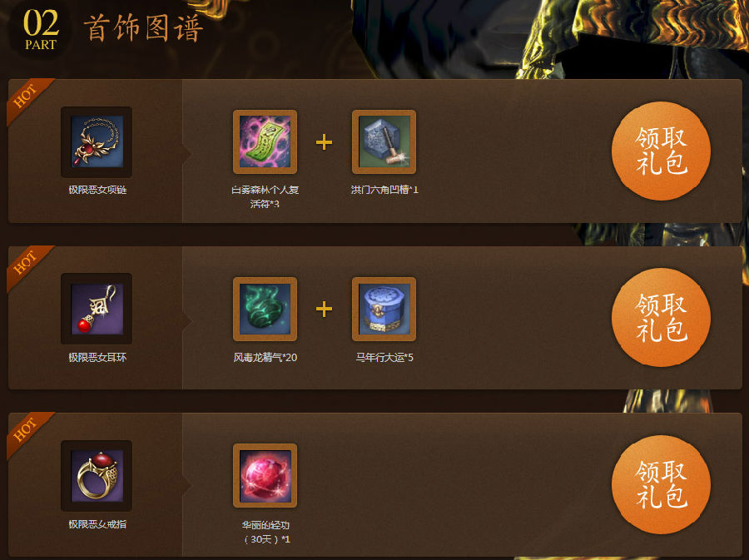The width and height of the screenshot is (749, 560).
Task: Click the 马年行大运*5 item label
Action: (x=384, y=357)
